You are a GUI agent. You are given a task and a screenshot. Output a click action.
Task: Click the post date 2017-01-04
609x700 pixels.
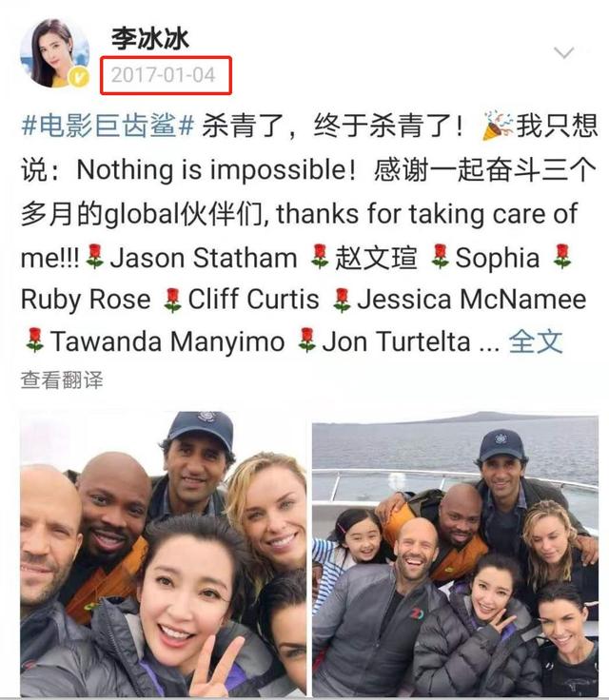164,75
